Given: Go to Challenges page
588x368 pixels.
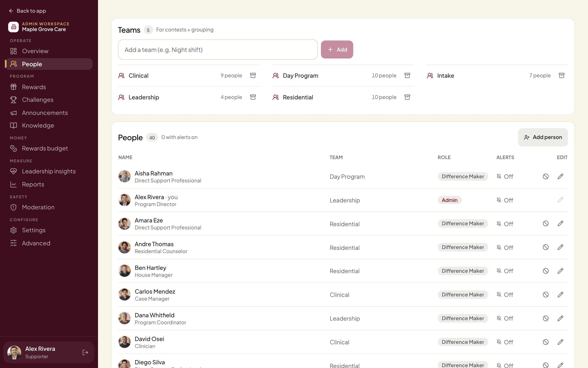Looking at the screenshot, I should tap(49, 100).
